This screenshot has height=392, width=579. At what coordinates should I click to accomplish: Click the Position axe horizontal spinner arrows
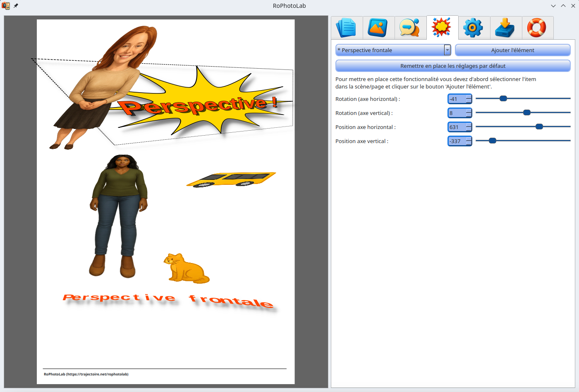point(469,127)
